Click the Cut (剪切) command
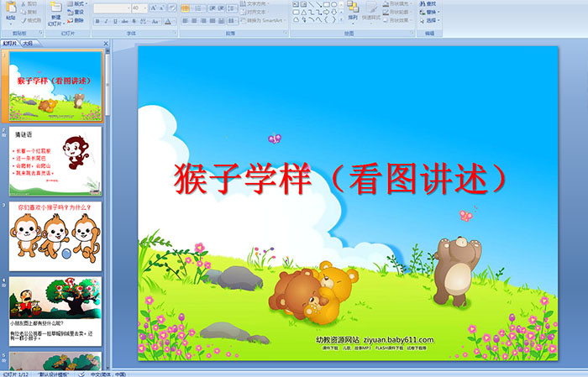Image resolution: width=588 pixels, height=377 pixels. pos(29,4)
